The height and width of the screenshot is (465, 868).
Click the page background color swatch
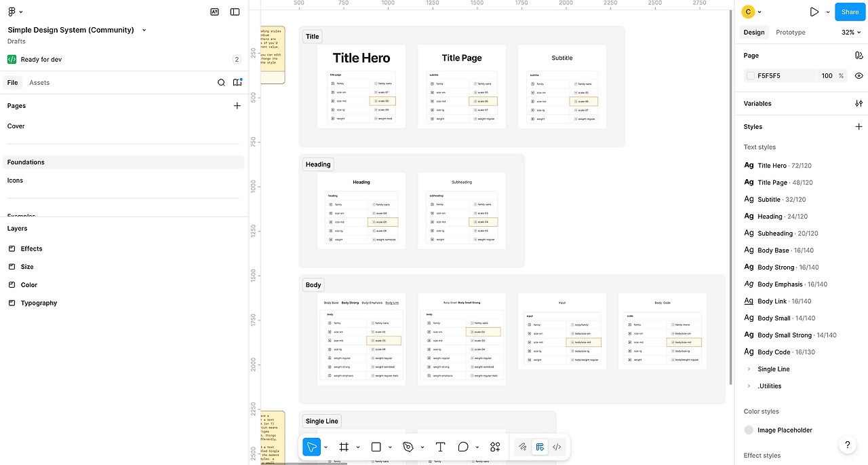750,75
